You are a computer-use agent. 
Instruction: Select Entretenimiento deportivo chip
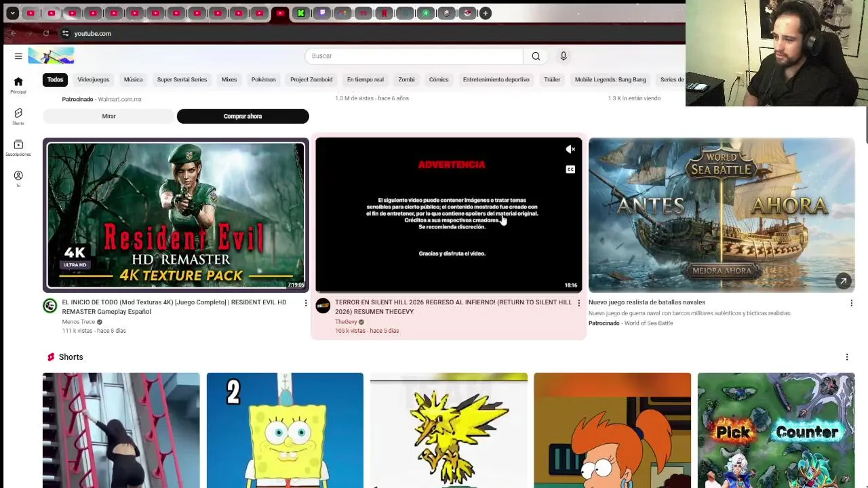pos(496,80)
